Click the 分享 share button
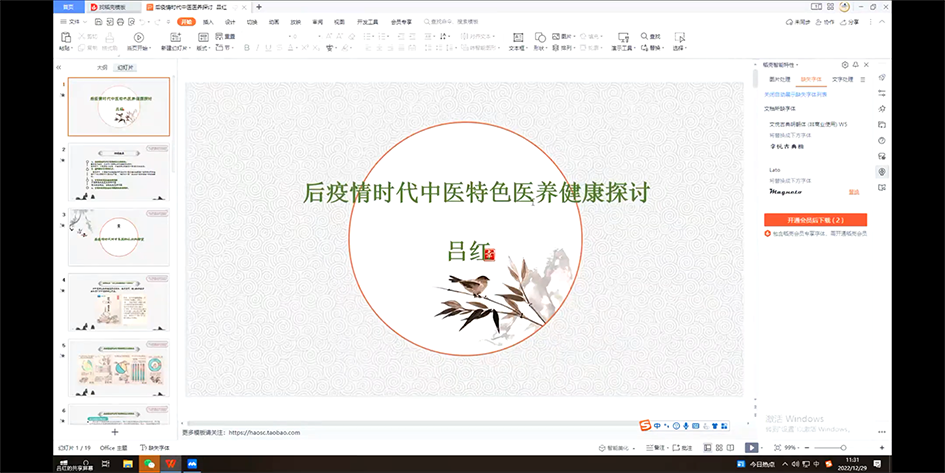This screenshot has height=473, width=945. click(849, 21)
